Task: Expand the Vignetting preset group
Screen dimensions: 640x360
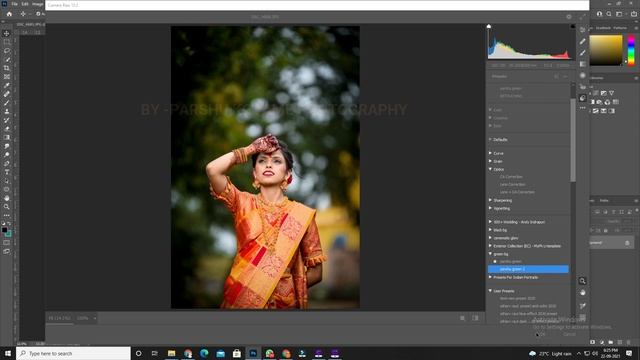Action: [x=490, y=208]
